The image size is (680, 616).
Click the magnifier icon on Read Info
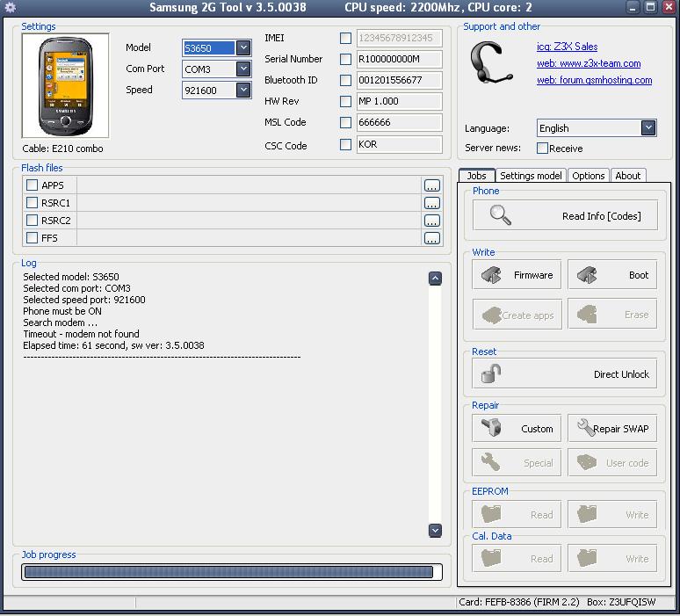click(x=500, y=214)
